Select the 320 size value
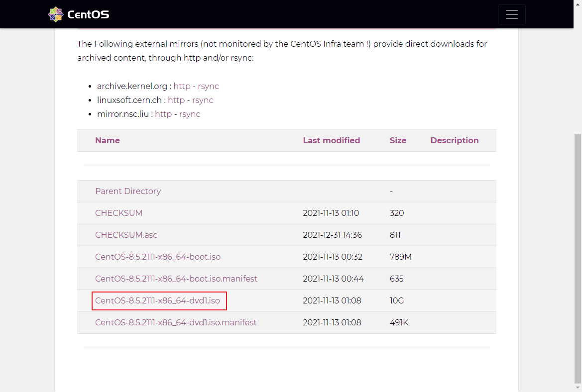The height and width of the screenshot is (392, 582). [397, 213]
